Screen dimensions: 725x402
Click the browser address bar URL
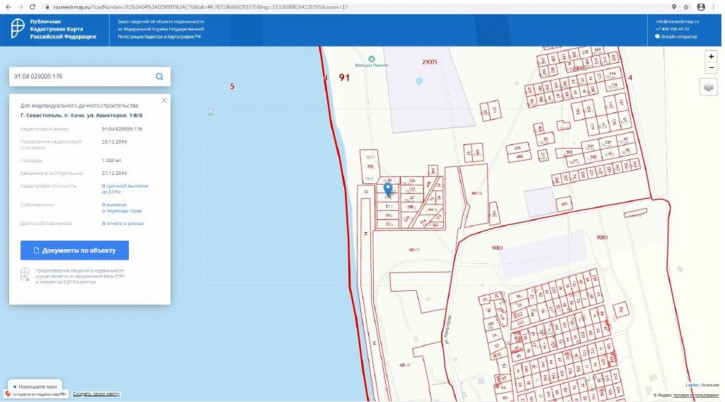pyautogui.click(x=200, y=6)
